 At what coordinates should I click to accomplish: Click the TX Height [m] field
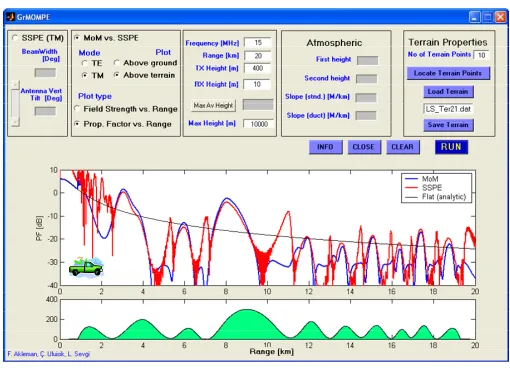click(x=258, y=68)
